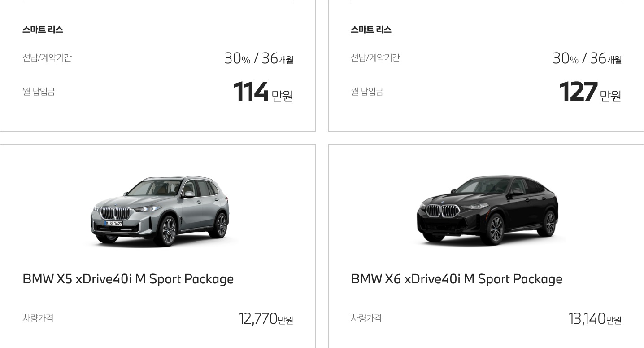Open BMW X6 xDrive40i M Sport Package title
This screenshot has width=644, height=348.
[x=457, y=279]
